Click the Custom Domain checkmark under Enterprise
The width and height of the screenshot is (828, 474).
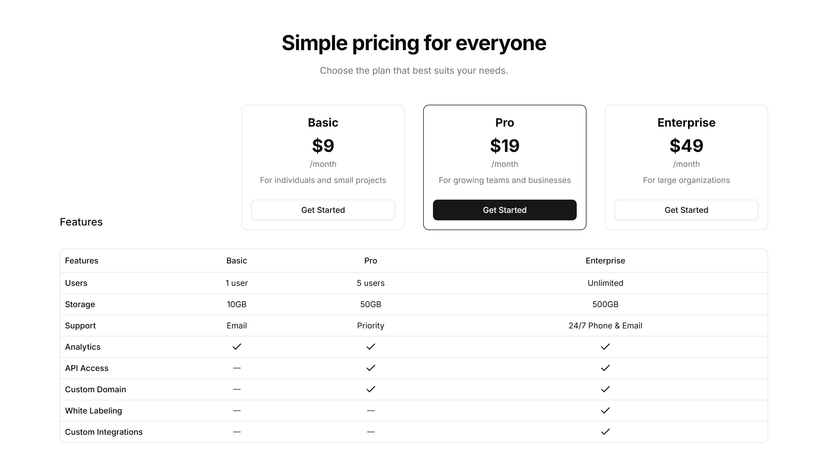(x=605, y=389)
